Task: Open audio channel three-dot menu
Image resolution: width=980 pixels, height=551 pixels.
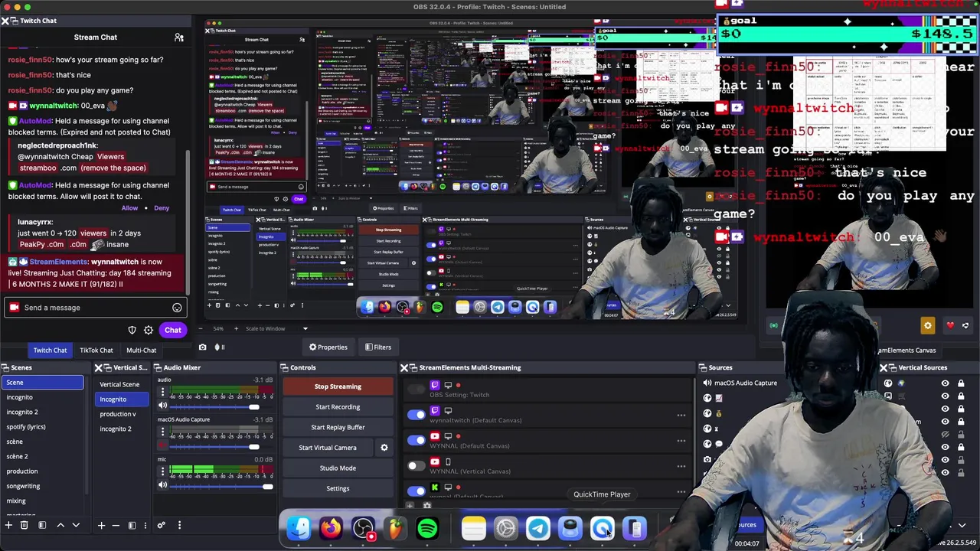Action: coord(162,392)
